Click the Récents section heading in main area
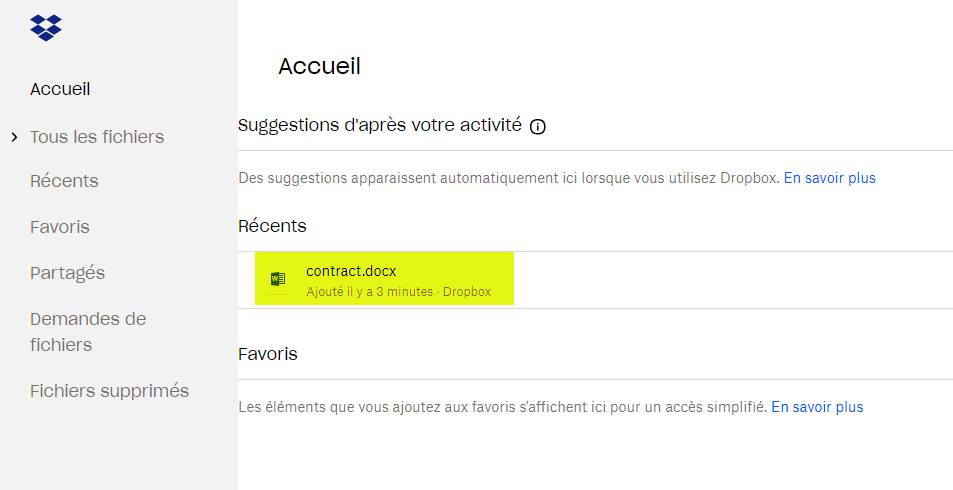Image resolution: width=953 pixels, height=490 pixels. [272, 226]
